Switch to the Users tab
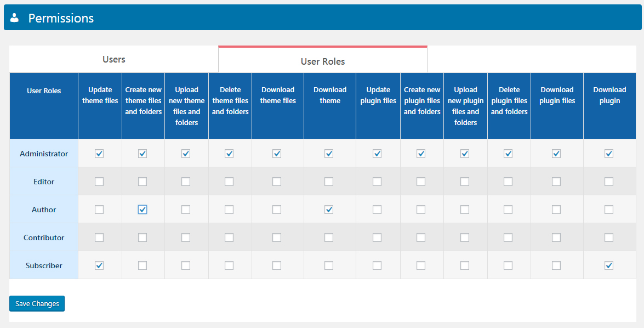 coord(114,59)
